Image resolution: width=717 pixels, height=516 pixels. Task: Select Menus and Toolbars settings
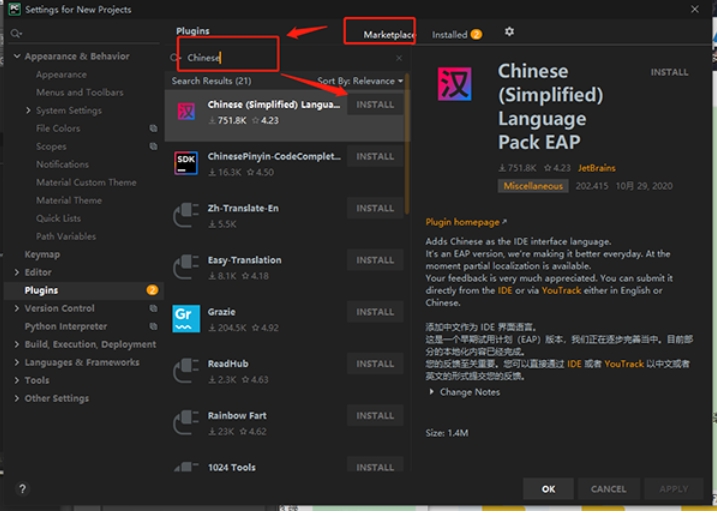pyautogui.click(x=80, y=92)
